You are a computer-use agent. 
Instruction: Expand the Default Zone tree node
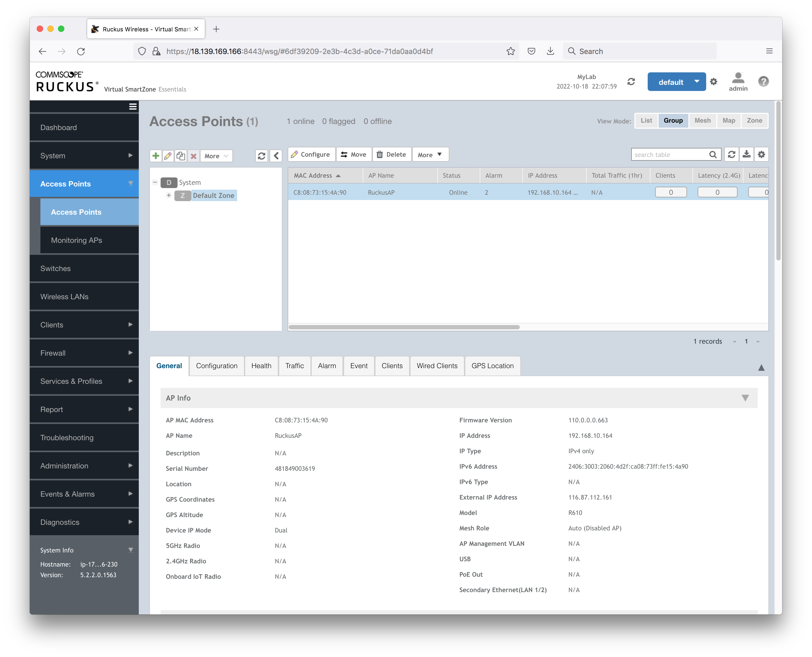(x=169, y=195)
